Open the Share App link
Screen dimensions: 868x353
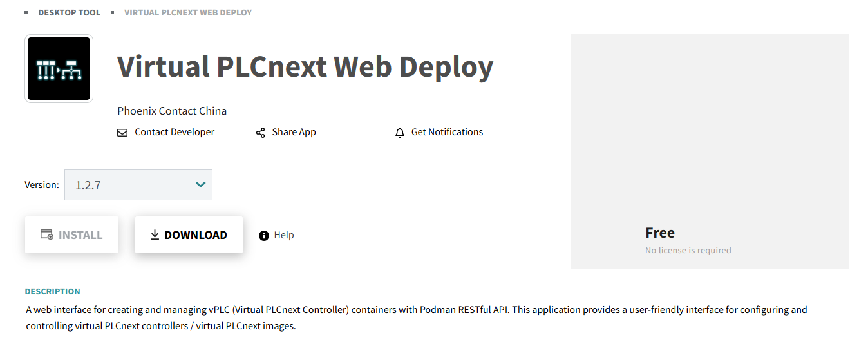coord(294,132)
